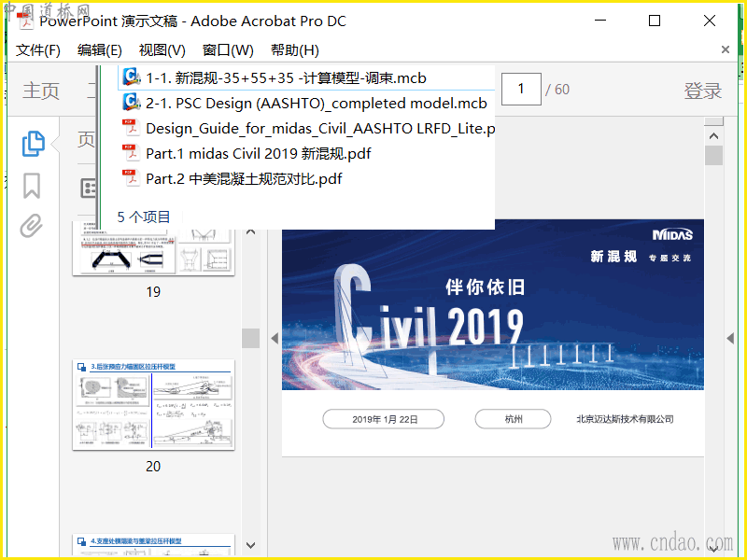Open the 文件(F) menu

pyautogui.click(x=38, y=50)
